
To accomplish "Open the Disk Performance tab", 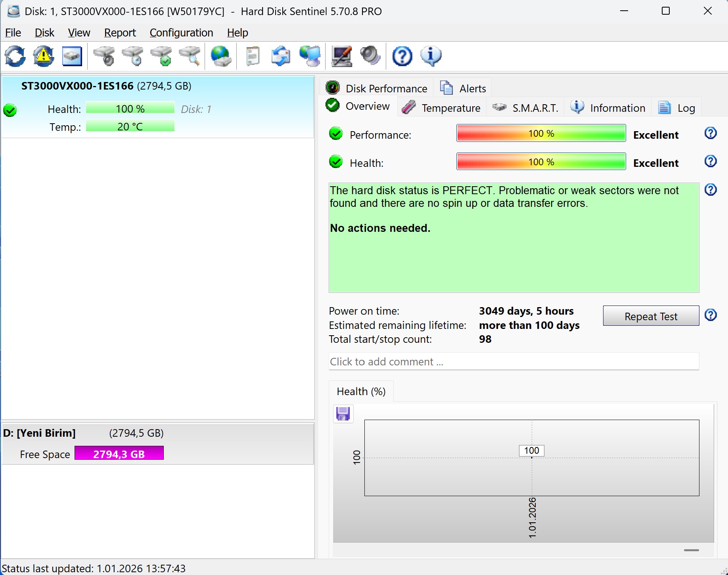I will point(377,88).
